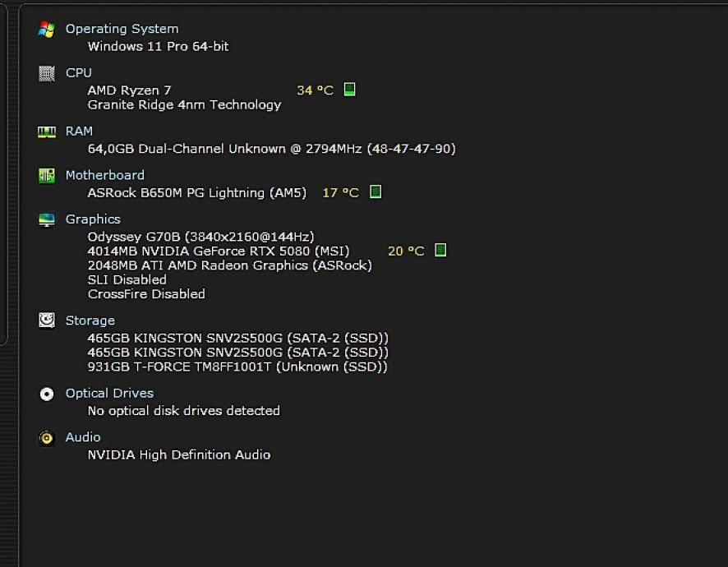
Task: Select 'No optical disk drives detected' text
Action: point(184,411)
